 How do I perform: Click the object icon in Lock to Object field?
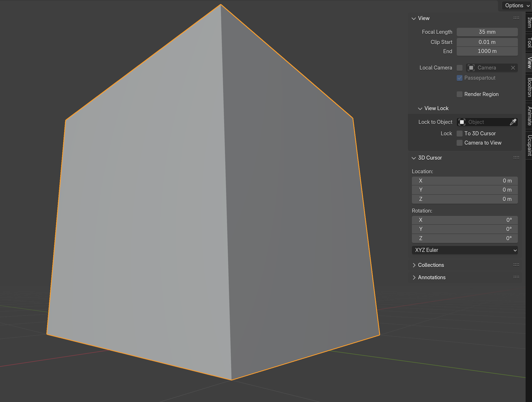click(x=462, y=122)
